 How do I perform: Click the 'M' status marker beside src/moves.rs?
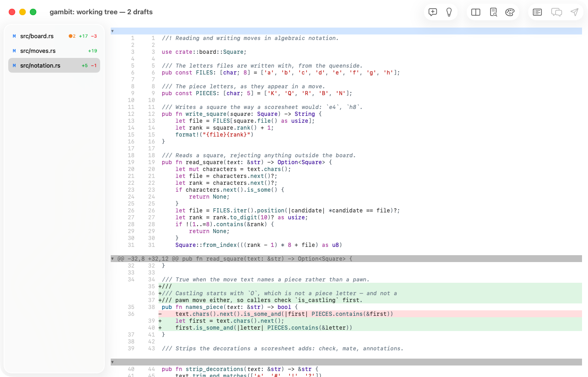(x=14, y=51)
